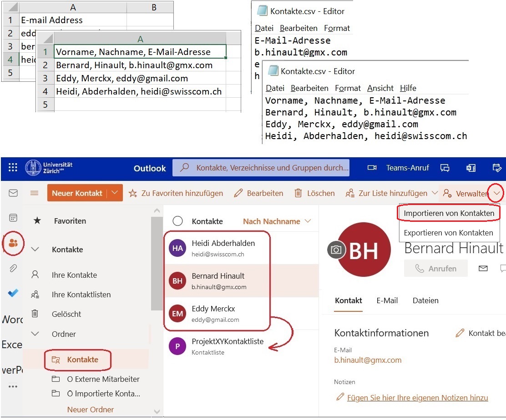506x420 pixels.
Task: Select all contacts circle checkbox
Action: tap(177, 221)
